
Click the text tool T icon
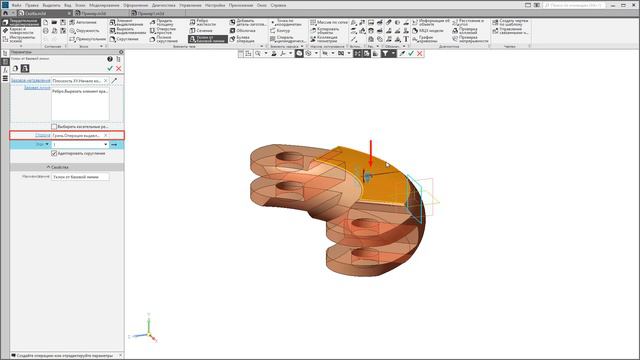tap(406, 39)
